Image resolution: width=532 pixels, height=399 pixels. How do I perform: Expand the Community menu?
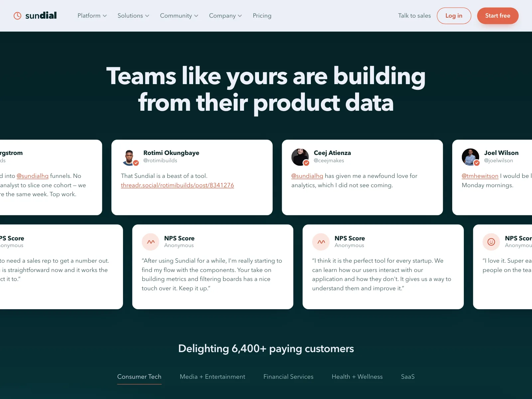(x=179, y=16)
